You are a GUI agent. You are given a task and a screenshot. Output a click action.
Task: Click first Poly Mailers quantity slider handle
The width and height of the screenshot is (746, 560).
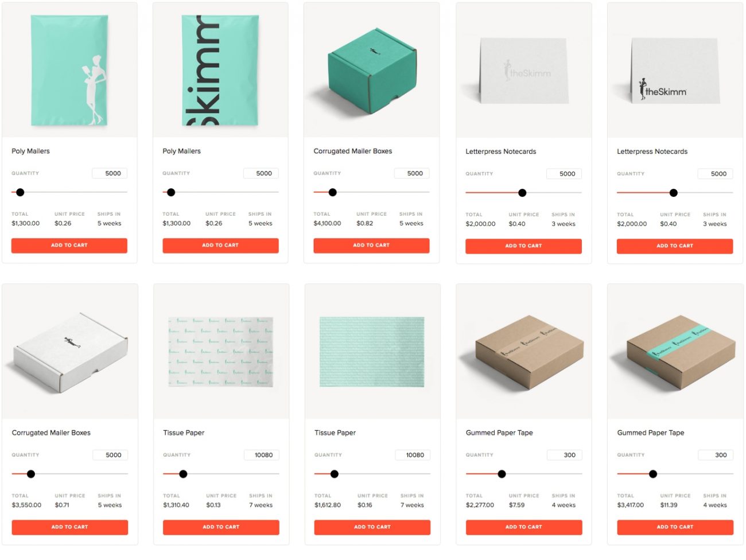coord(20,192)
